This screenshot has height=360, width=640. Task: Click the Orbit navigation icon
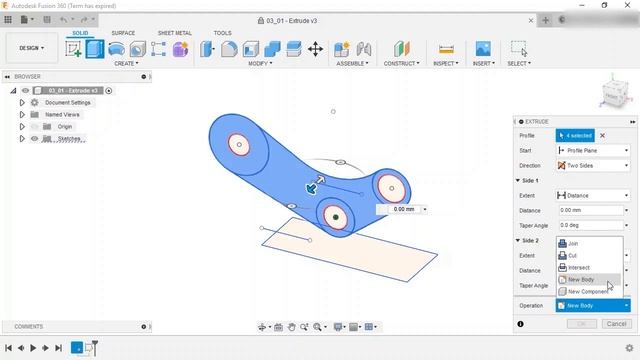coord(263,327)
